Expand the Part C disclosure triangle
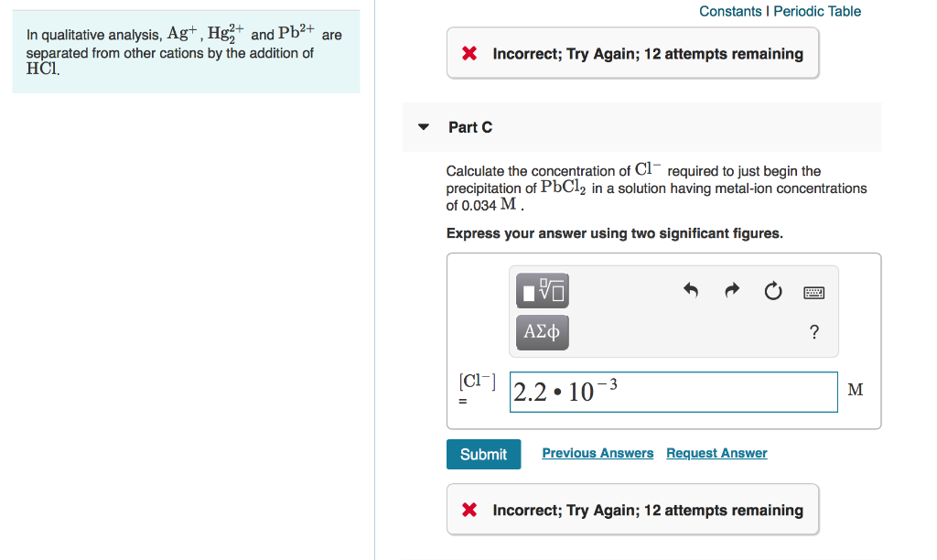The height and width of the screenshot is (560, 937). [423, 127]
